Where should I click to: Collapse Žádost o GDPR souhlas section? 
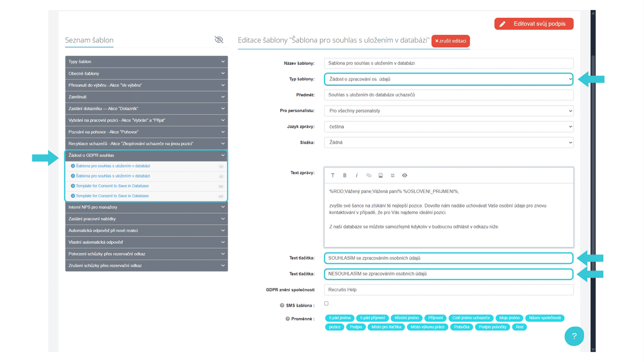point(147,155)
